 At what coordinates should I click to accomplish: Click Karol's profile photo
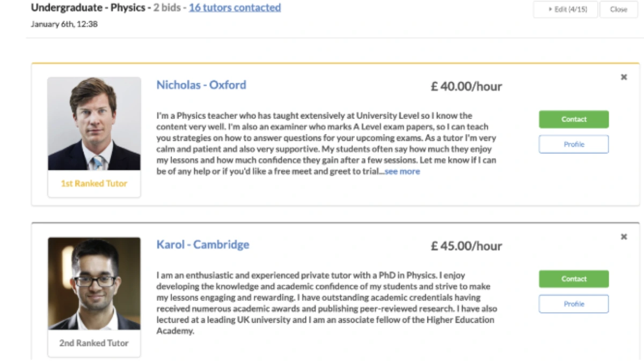(x=94, y=283)
